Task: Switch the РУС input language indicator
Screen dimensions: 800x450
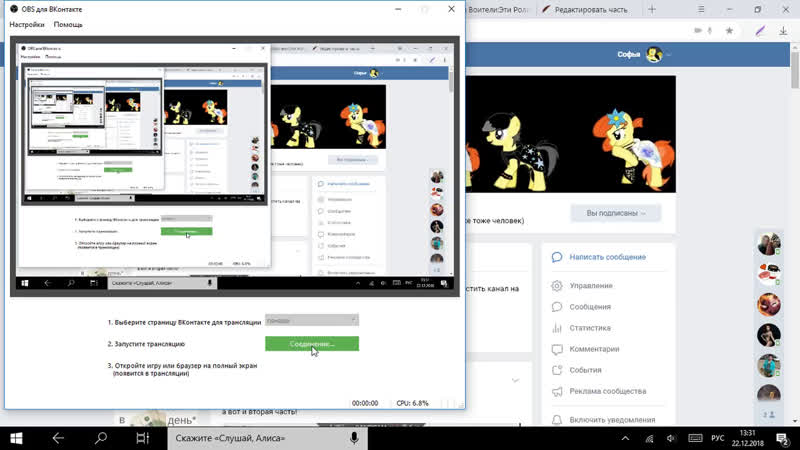Action: (717, 438)
